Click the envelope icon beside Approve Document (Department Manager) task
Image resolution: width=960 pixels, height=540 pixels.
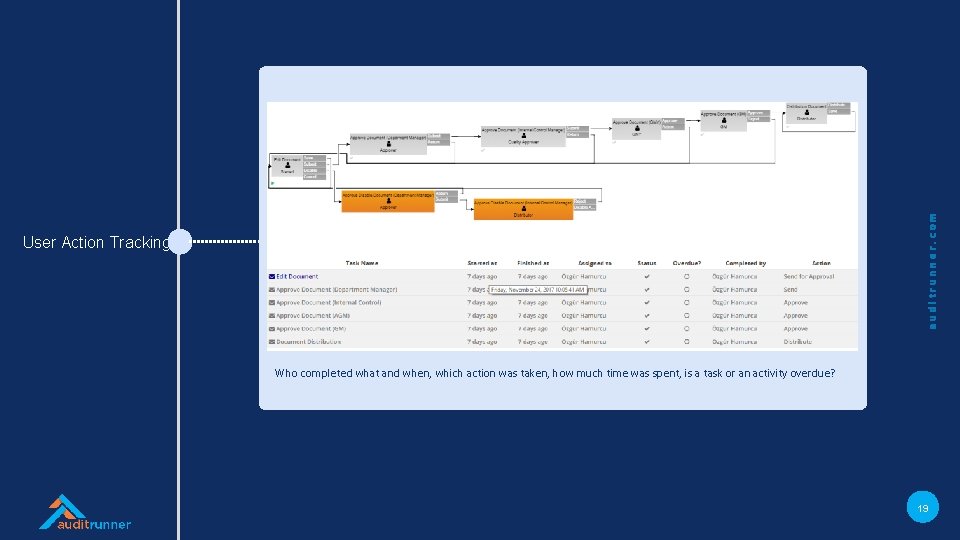[272, 290]
